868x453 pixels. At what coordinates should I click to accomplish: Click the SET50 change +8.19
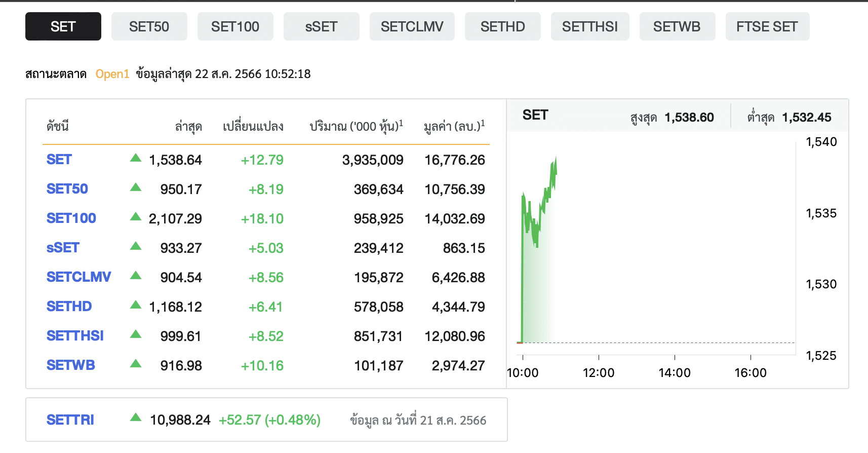266,190
